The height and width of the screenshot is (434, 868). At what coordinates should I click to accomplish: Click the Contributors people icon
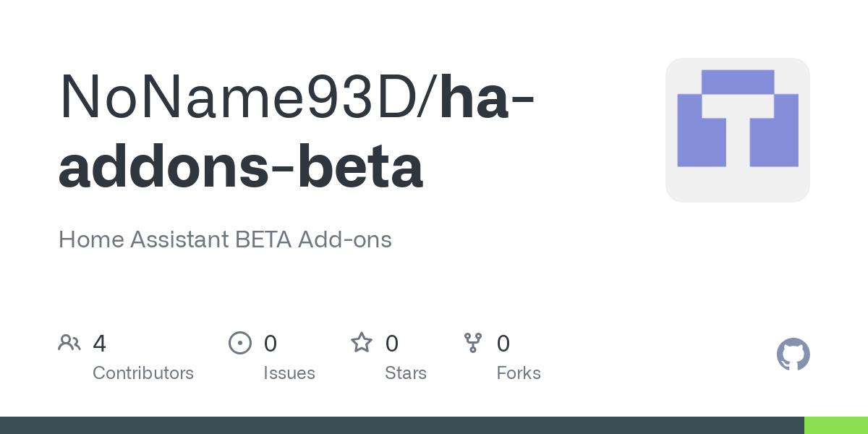(69, 343)
